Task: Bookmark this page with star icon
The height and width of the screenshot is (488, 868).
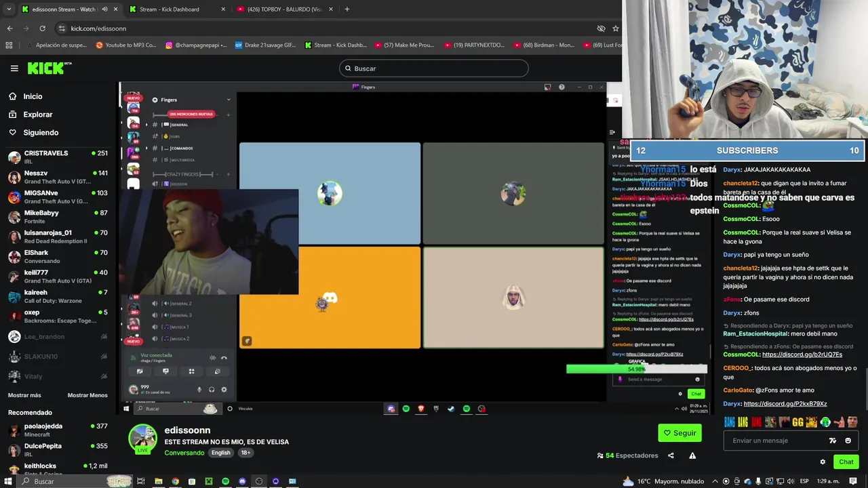Action: pyautogui.click(x=615, y=28)
